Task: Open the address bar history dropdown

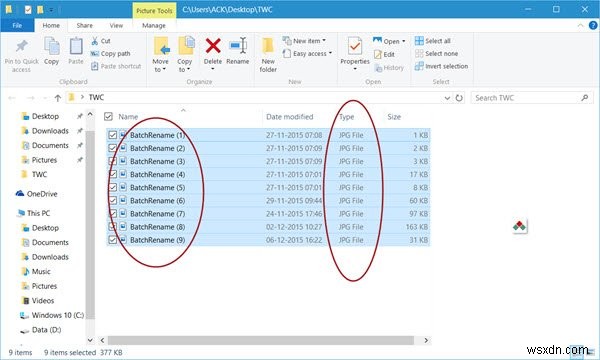Action: (x=447, y=98)
